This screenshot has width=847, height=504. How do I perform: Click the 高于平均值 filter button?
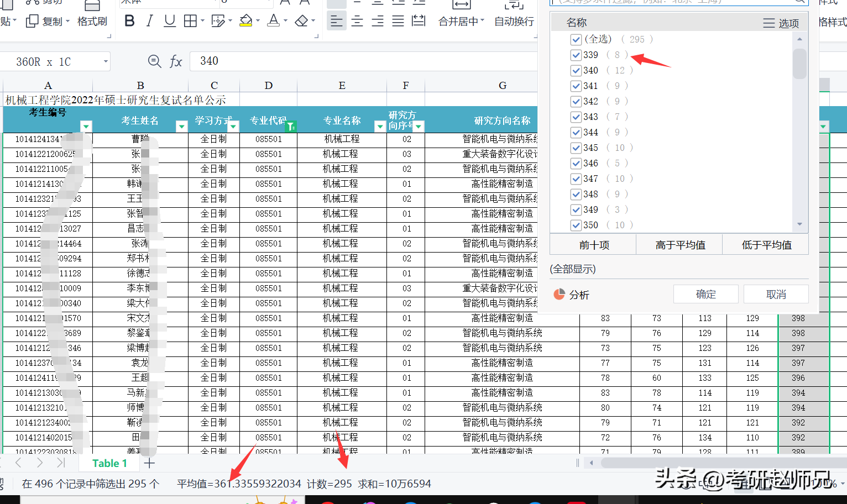pos(680,245)
